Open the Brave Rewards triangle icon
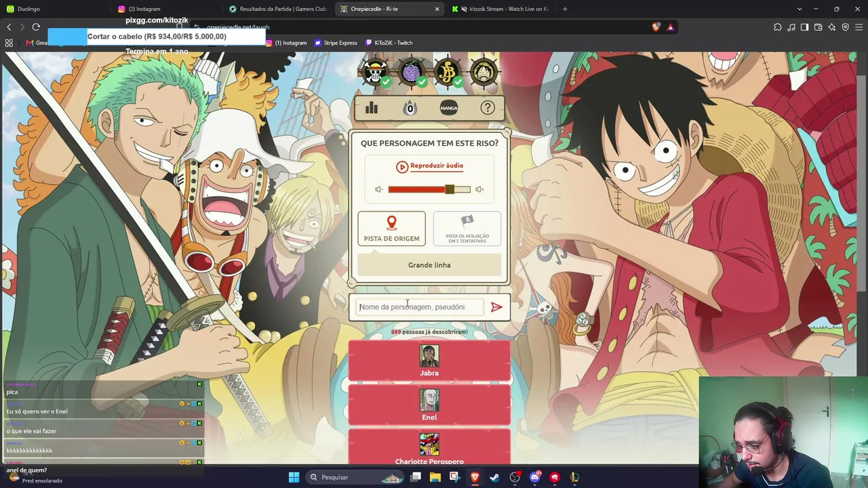Screen dimensions: 868x488 click(671, 27)
